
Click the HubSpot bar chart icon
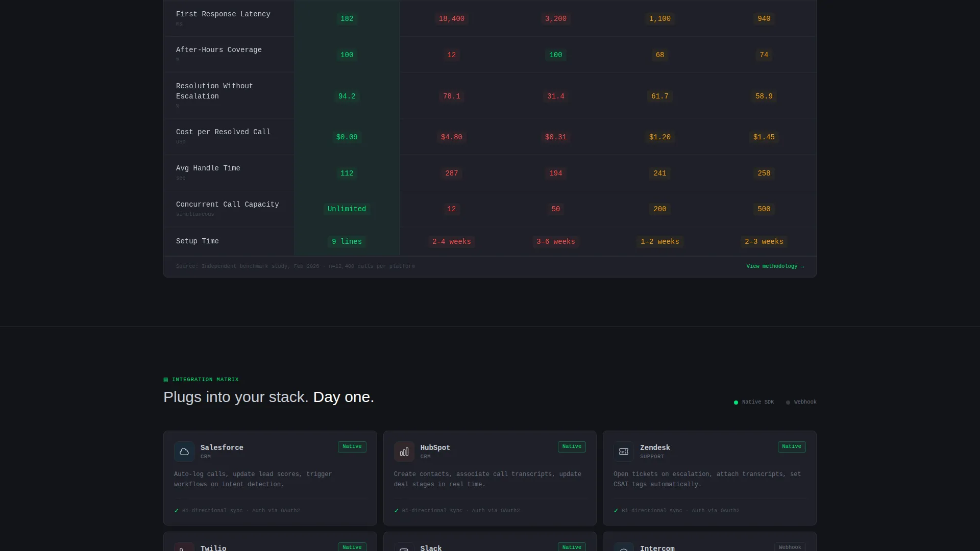pos(404,452)
